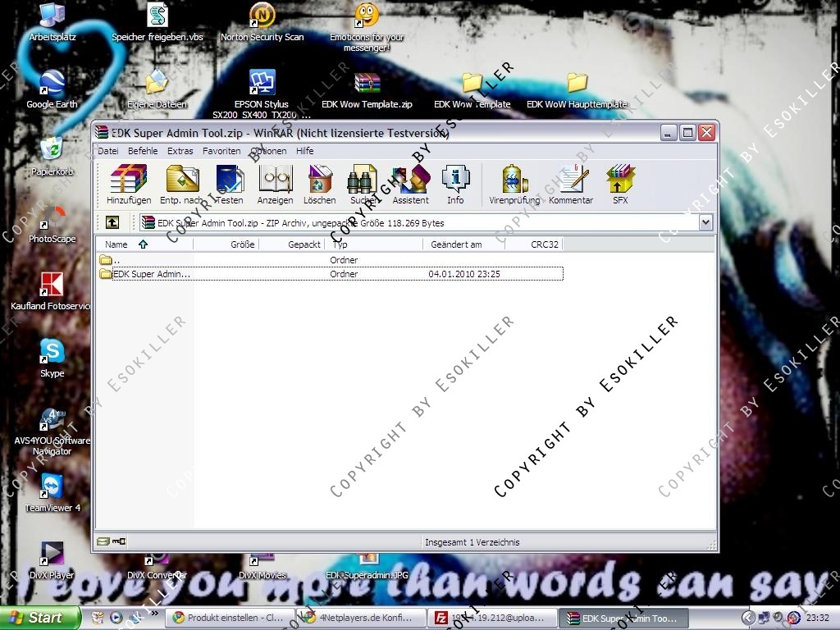Screen dimensions: 840x630
Task: Select EDK WoW Haupttemplate folder icon
Action: [x=577, y=90]
